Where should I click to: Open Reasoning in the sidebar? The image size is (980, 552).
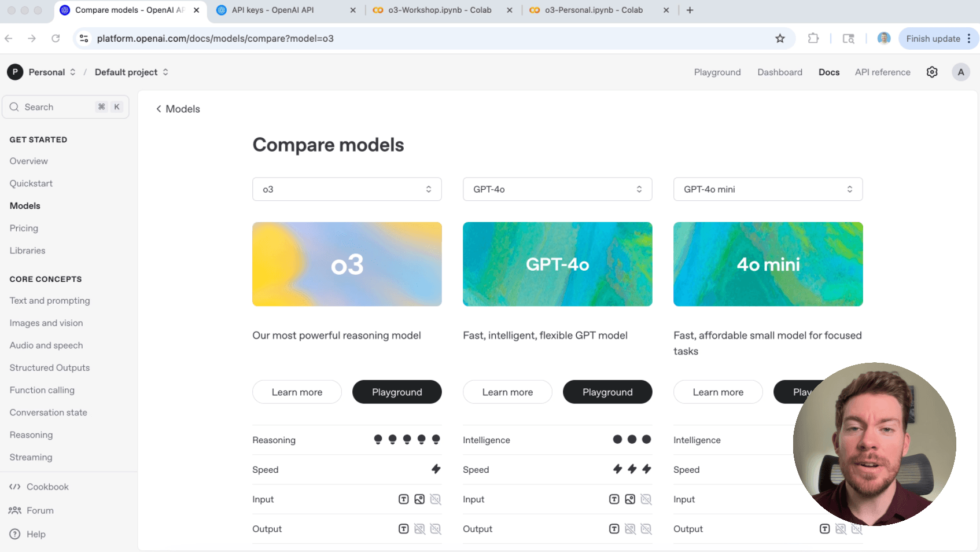pos(31,435)
